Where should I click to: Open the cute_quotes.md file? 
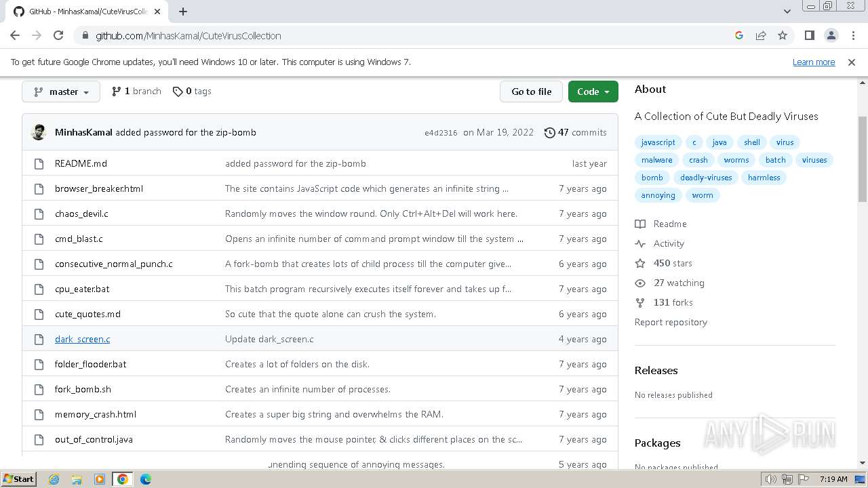tap(87, 314)
